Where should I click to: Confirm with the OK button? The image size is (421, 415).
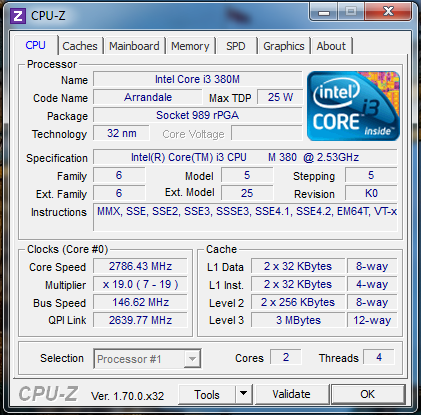pyautogui.click(x=368, y=394)
